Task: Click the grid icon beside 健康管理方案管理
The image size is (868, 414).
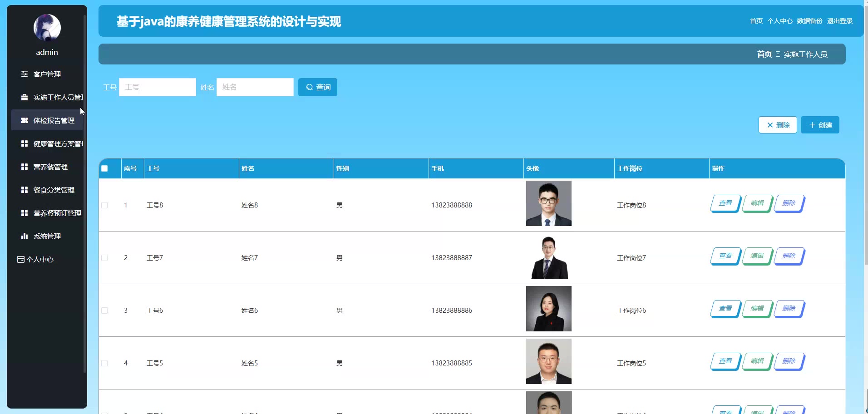Action: click(x=25, y=143)
